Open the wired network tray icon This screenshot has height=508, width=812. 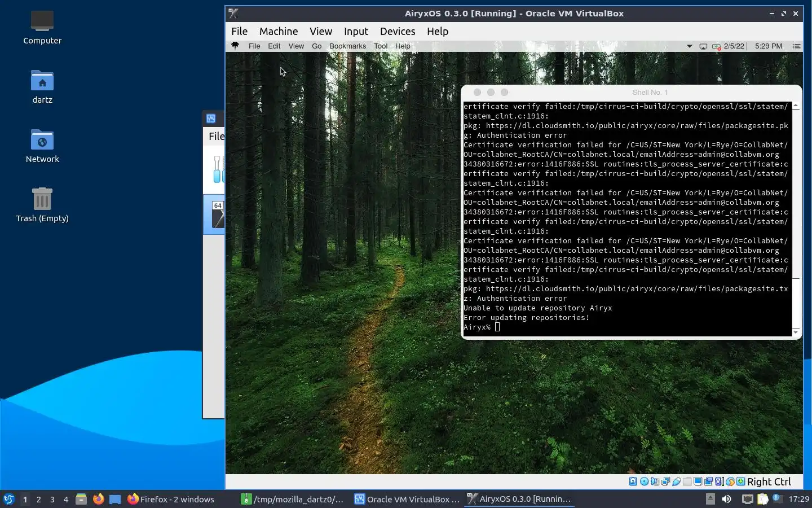pyautogui.click(x=747, y=499)
